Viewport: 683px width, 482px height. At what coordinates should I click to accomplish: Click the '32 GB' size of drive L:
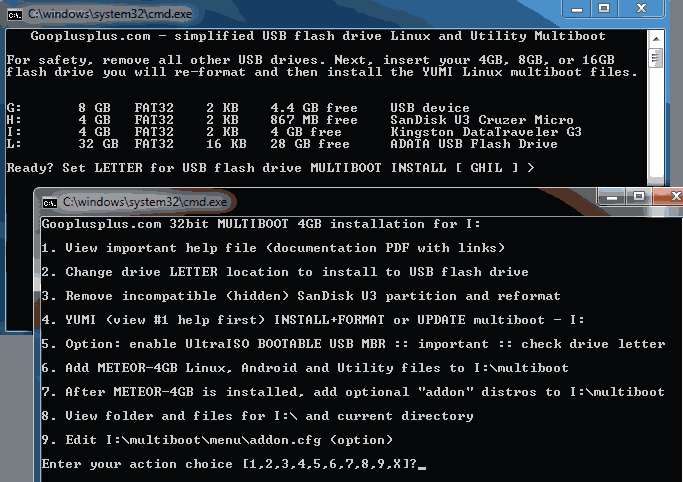(x=98, y=144)
